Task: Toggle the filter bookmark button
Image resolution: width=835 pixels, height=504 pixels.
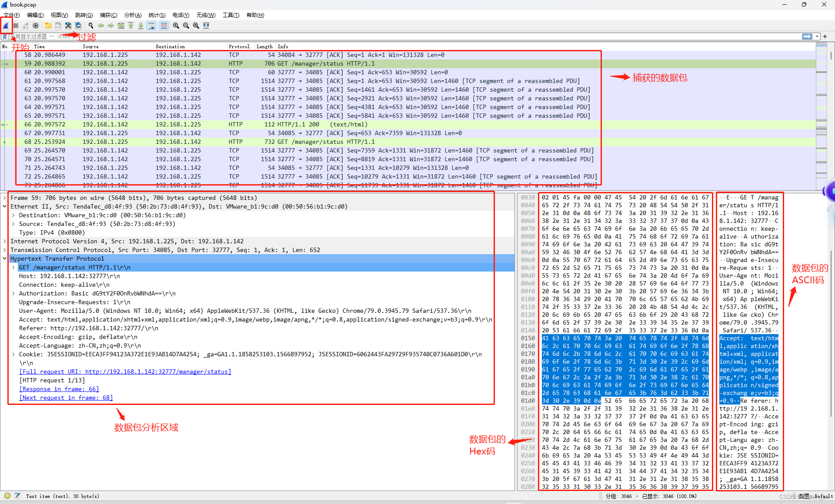Action: click(6, 36)
